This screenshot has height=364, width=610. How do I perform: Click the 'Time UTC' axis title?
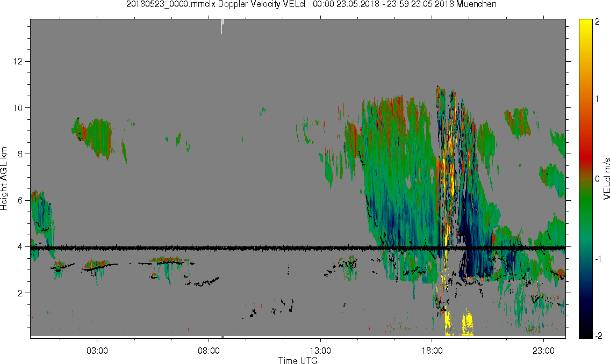298,360
